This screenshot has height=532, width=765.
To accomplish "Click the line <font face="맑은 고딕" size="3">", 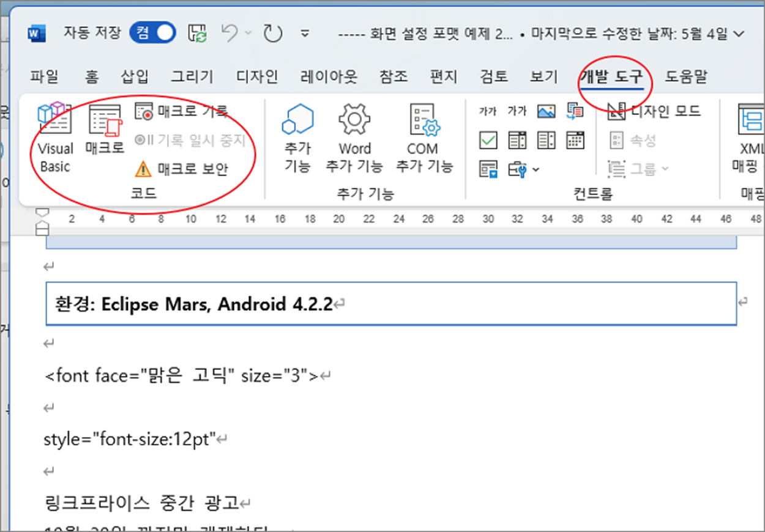I will click(182, 375).
